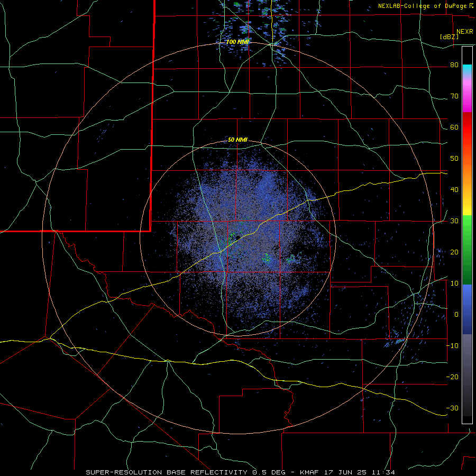Pick the blue band on the color bar
This screenshot has height=476, width=476.
tap(467, 309)
